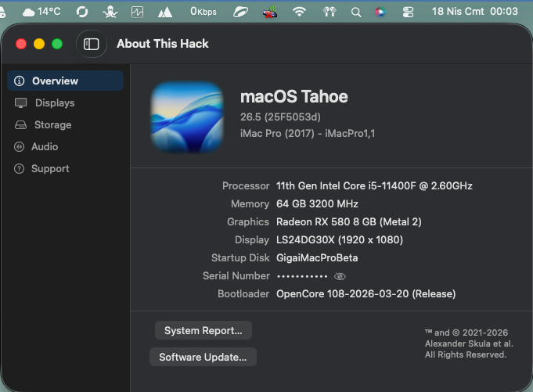Click the red-crossed device icon in menu bar
This screenshot has width=533, height=392.
click(x=270, y=13)
